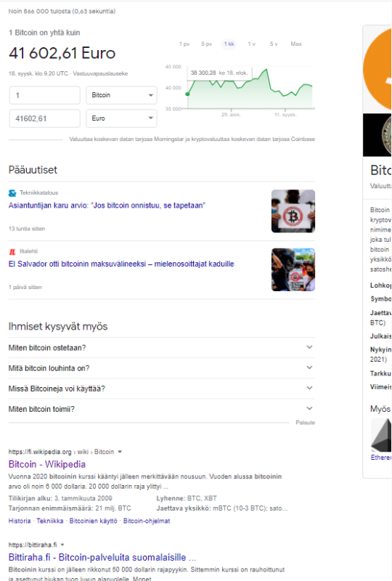
Task: Click the '41 602,61 Euro' price text
Action: 62,53
